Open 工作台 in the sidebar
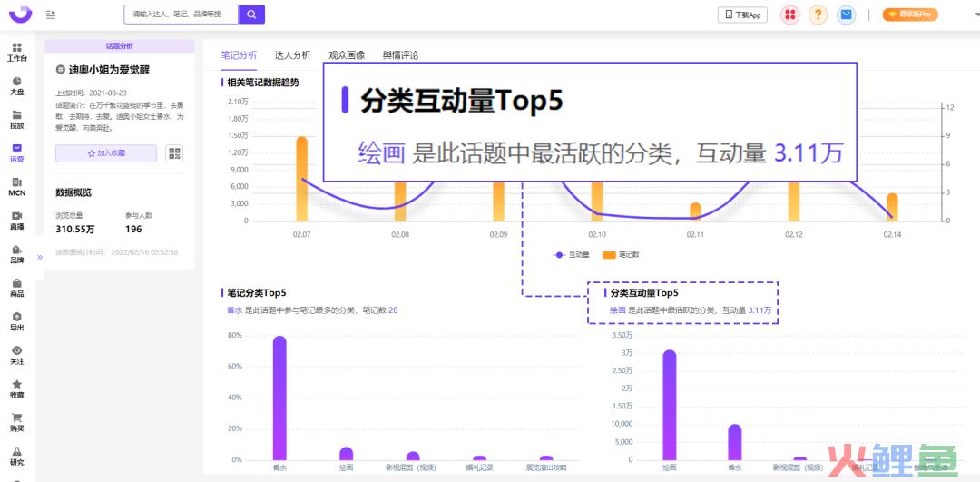 [x=17, y=53]
